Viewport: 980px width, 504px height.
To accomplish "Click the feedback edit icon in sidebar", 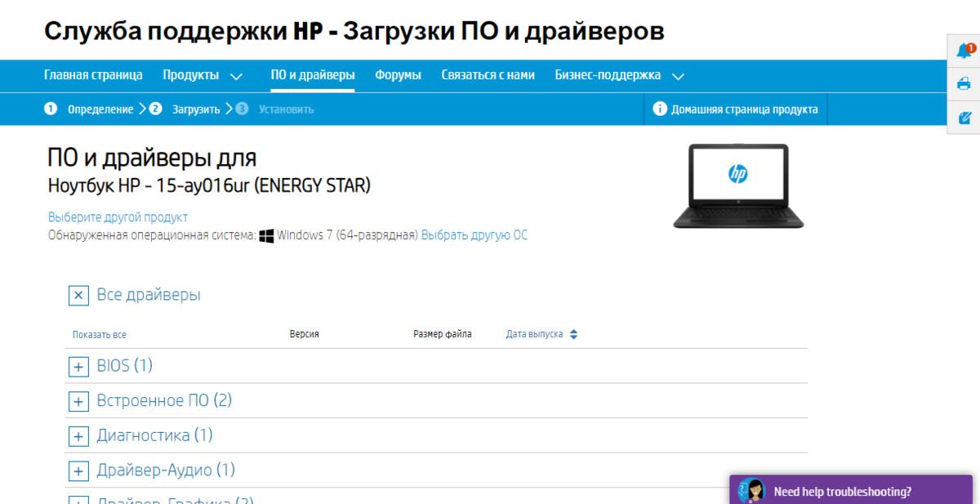I will tap(964, 118).
